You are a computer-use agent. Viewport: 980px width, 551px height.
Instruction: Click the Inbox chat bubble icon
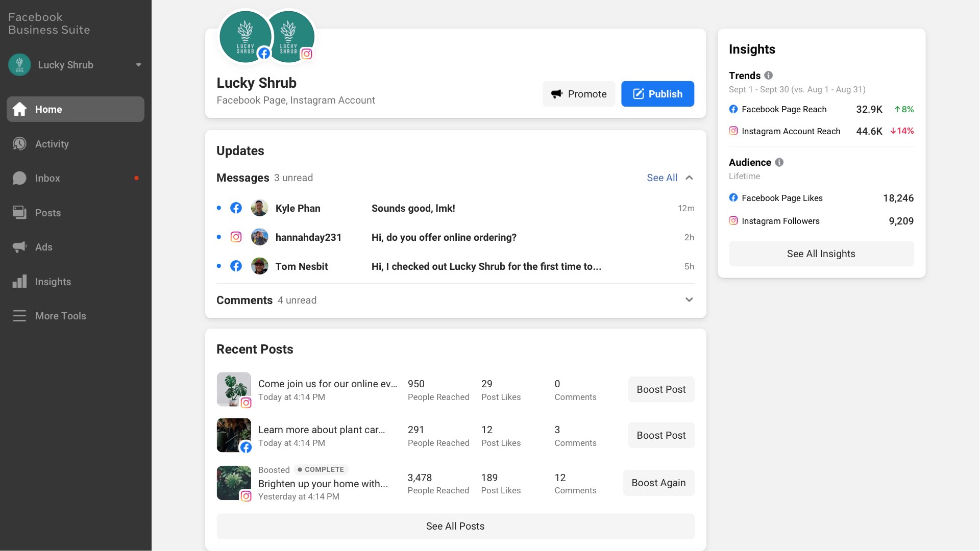coord(19,178)
